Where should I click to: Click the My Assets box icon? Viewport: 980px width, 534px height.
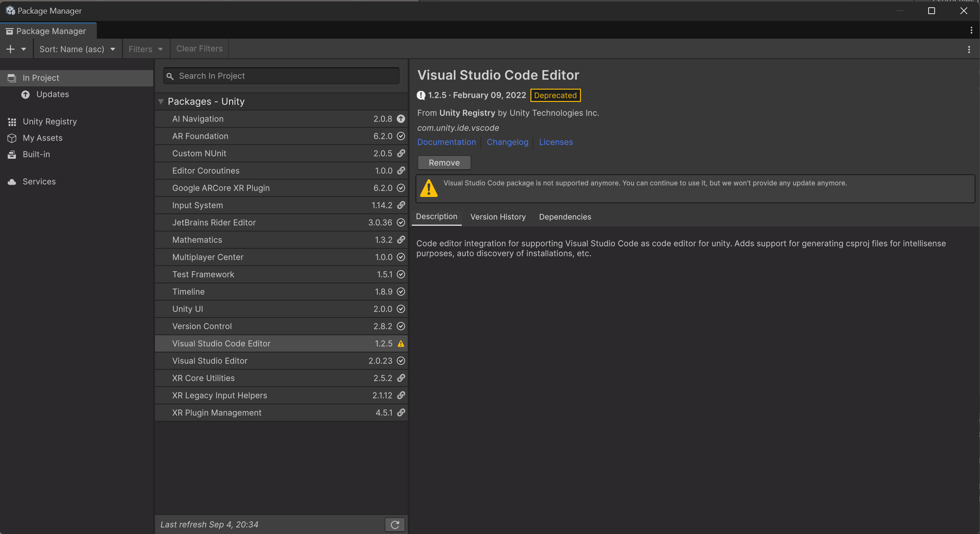(x=12, y=138)
